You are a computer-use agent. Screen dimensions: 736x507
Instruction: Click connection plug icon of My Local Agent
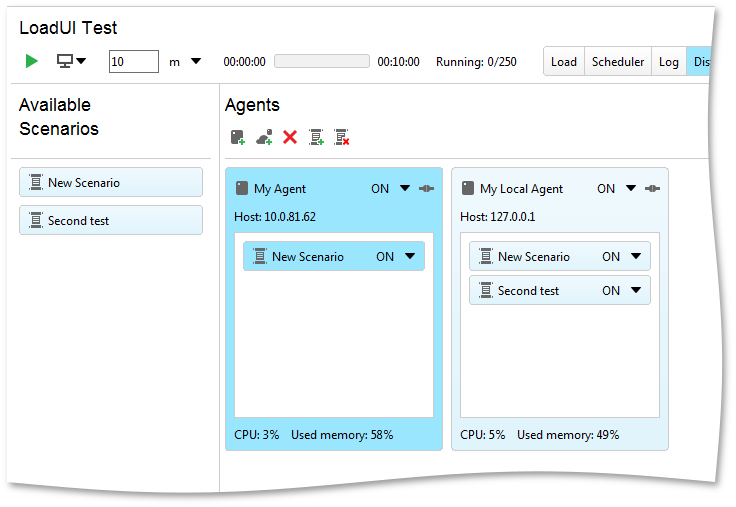click(x=652, y=189)
